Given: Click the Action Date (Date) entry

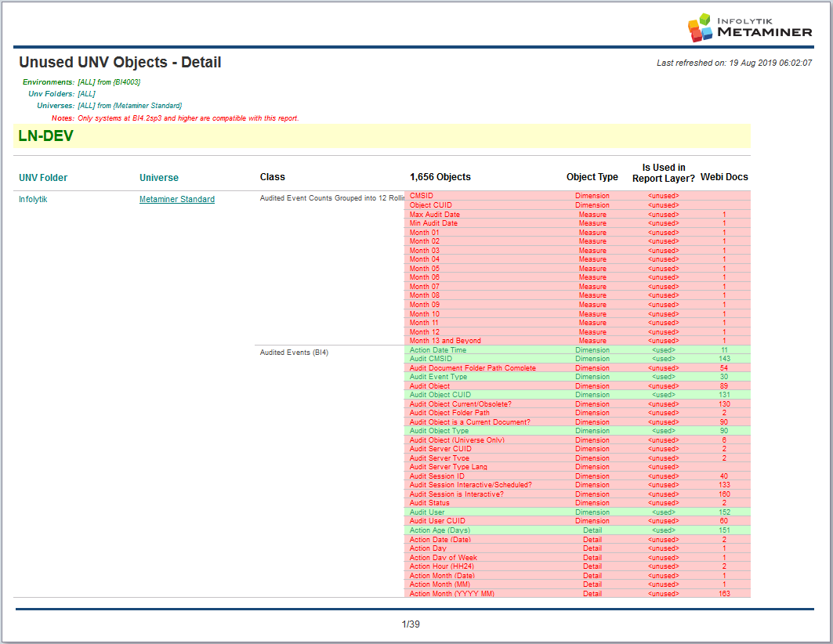Looking at the screenshot, I should pos(440,540).
